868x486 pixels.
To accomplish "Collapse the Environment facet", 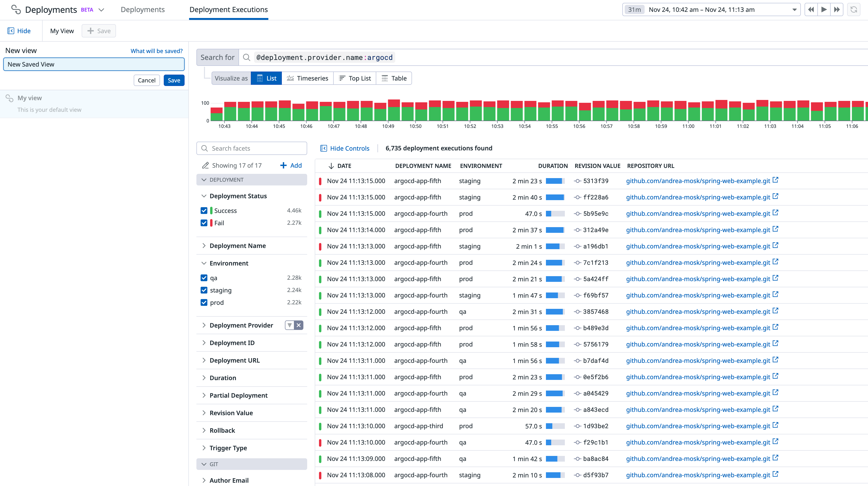I will 204,263.
